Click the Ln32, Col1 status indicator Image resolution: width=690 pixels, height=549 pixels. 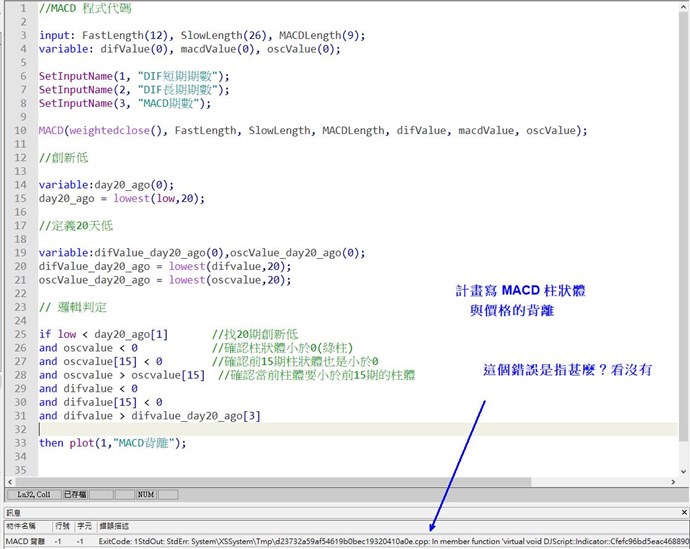pos(29,494)
